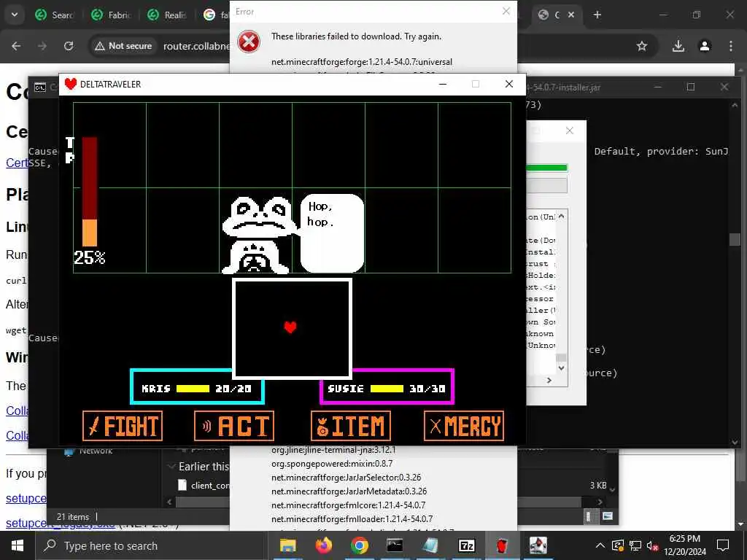Open the ITEM battle menu

[351, 426]
